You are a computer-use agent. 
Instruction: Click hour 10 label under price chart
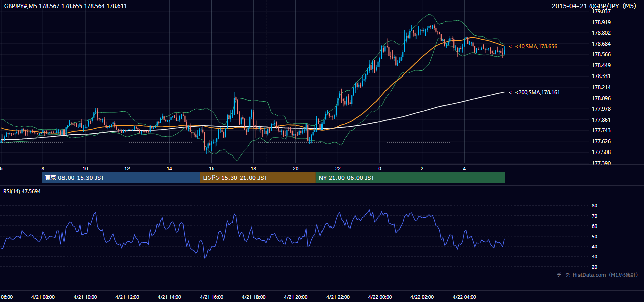pos(85,168)
